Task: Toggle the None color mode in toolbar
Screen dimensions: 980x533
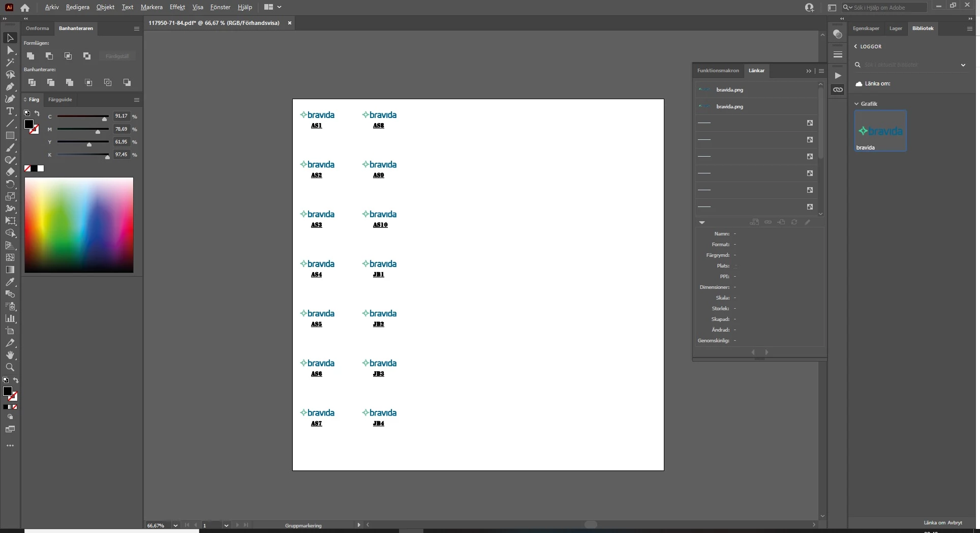Action: click(x=15, y=407)
